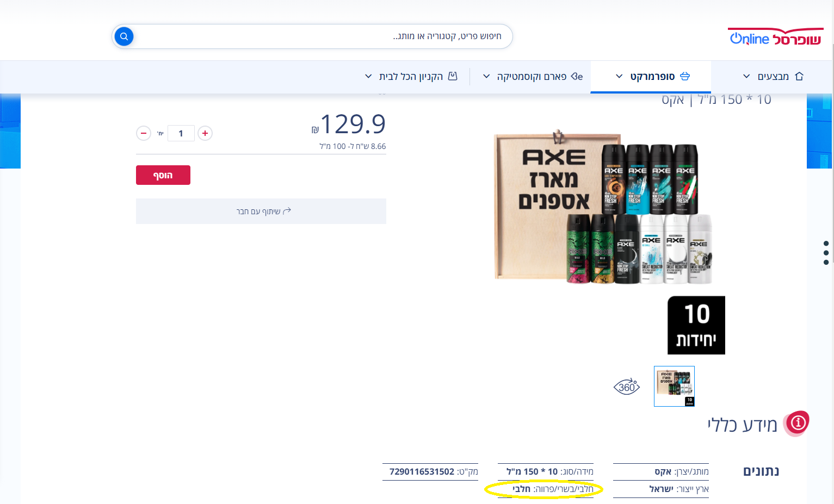Click the Be icon for פארם וקוסמטיקה
This screenshot has width=834, height=504.
(577, 76)
